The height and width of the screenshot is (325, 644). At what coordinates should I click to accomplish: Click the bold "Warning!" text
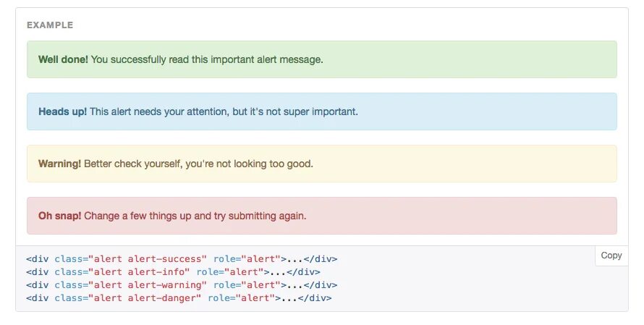[59, 164]
